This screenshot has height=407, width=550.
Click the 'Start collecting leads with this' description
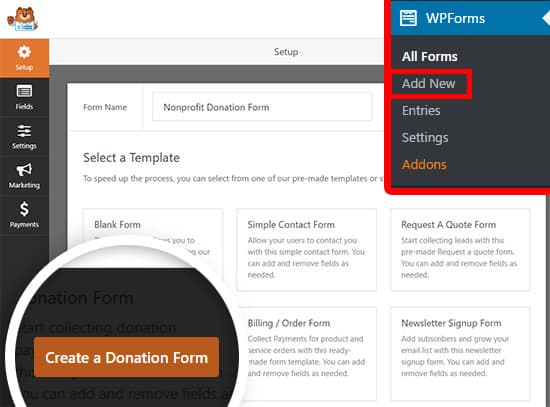pyautogui.click(x=459, y=258)
